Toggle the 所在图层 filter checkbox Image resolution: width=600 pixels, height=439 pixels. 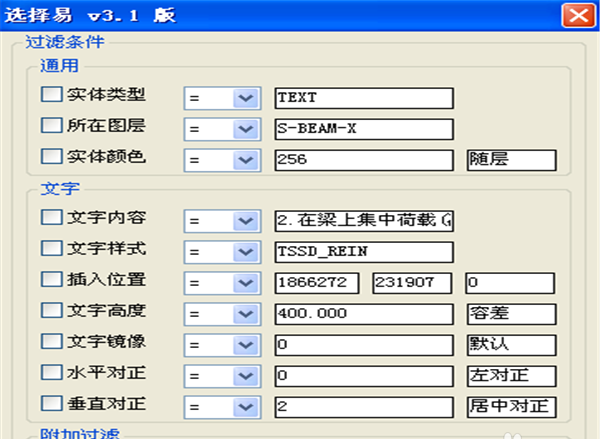click(50, 126)
